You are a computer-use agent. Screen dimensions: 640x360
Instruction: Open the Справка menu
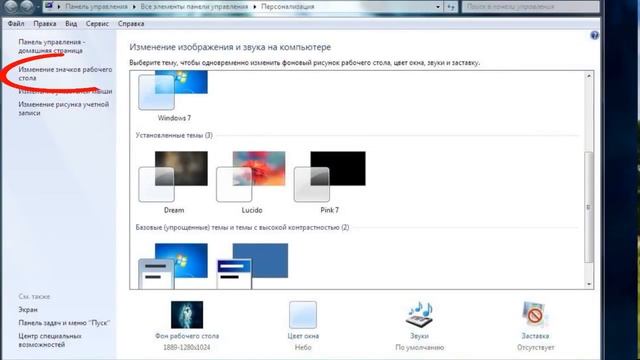click(x=131, y=24)
